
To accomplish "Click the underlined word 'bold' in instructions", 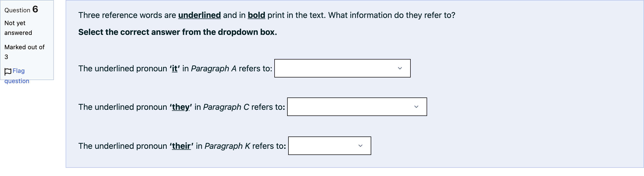I will click(x=256, y=15).
